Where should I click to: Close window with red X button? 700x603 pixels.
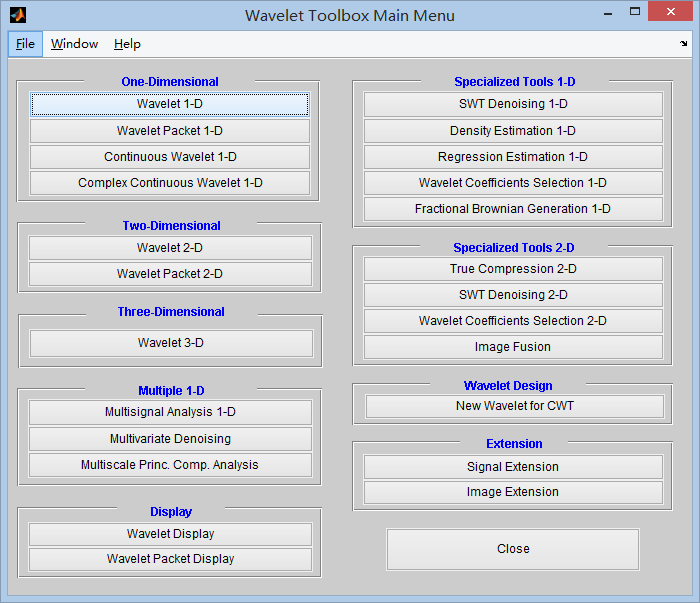coord(671,12)
